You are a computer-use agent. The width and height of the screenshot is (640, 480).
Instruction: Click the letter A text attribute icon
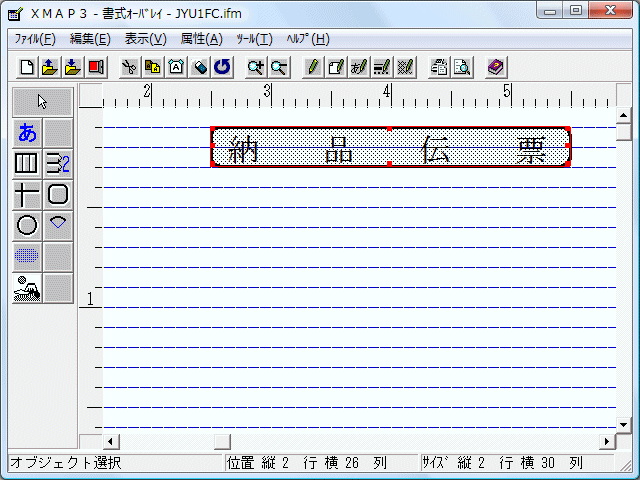(176, 67)
